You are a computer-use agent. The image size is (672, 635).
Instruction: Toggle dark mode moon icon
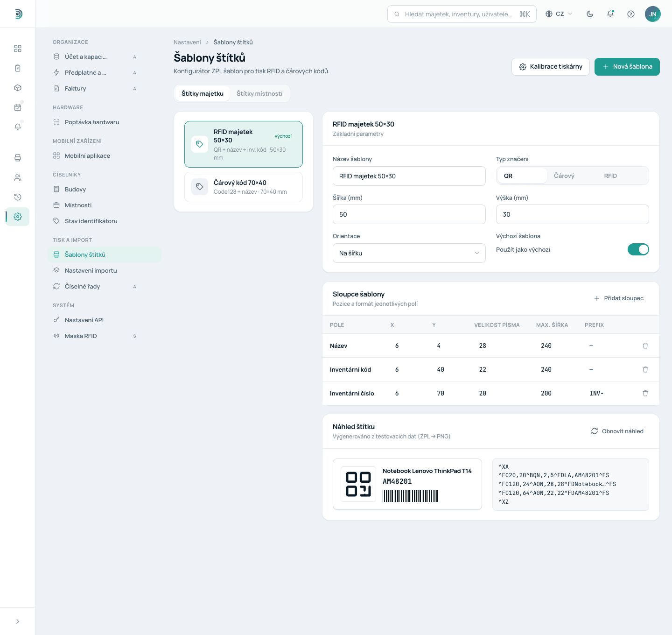(590, 14)
